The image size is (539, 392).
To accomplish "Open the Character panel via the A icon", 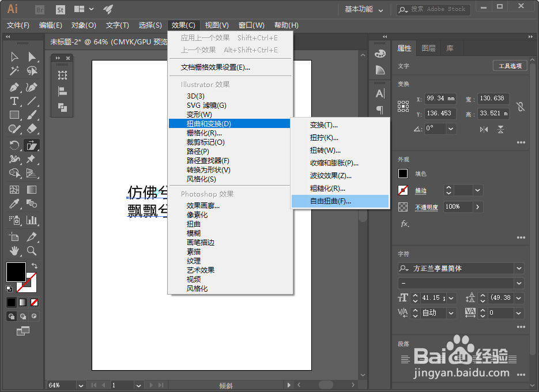I will click(380, 92).
